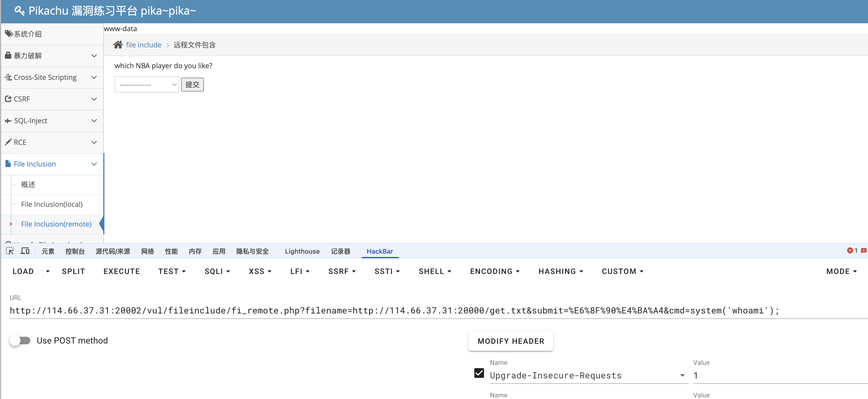Click the EXECUTE button in HackBar

click(121, 271)
